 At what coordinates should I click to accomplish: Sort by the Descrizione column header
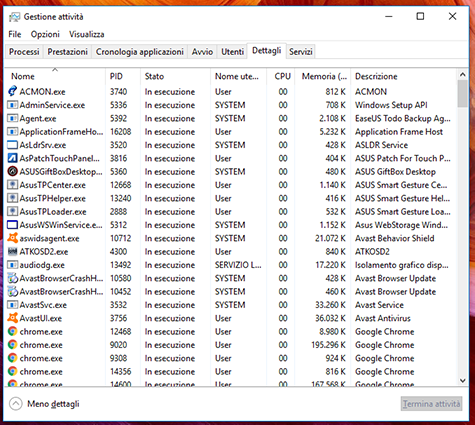[403, 76]
